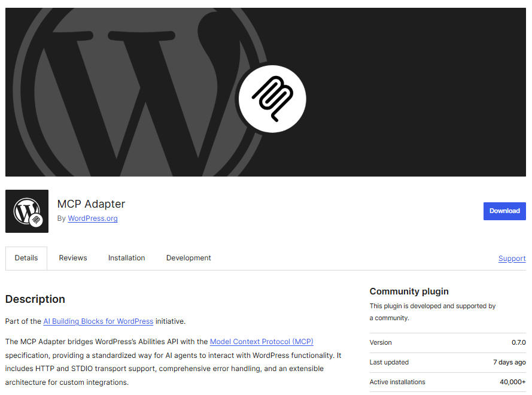The width and height of the screenshot is (532, 395).
Task: Download the MCP Adapter plugin
Action: point(504,211)
